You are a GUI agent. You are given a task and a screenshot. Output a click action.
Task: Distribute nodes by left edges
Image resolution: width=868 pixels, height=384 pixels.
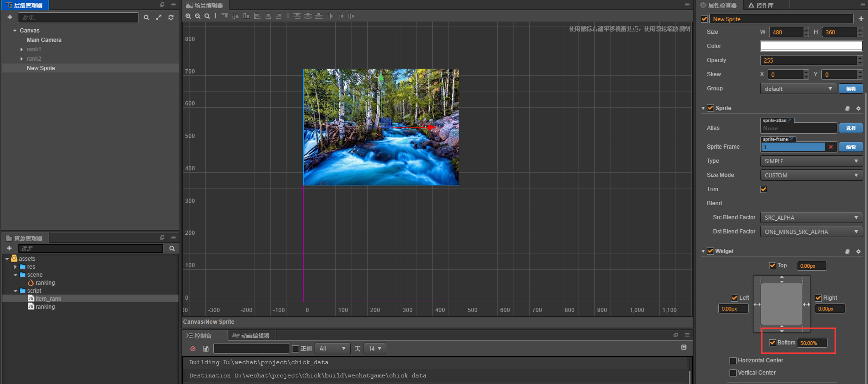pyautogui.click(x=330, y=16)
